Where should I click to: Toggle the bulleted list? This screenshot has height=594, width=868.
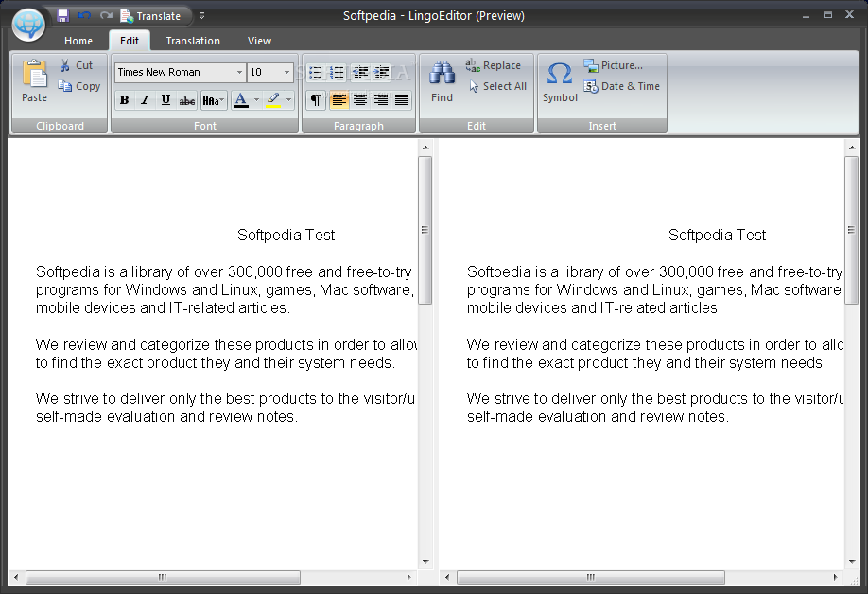[316, 73]
